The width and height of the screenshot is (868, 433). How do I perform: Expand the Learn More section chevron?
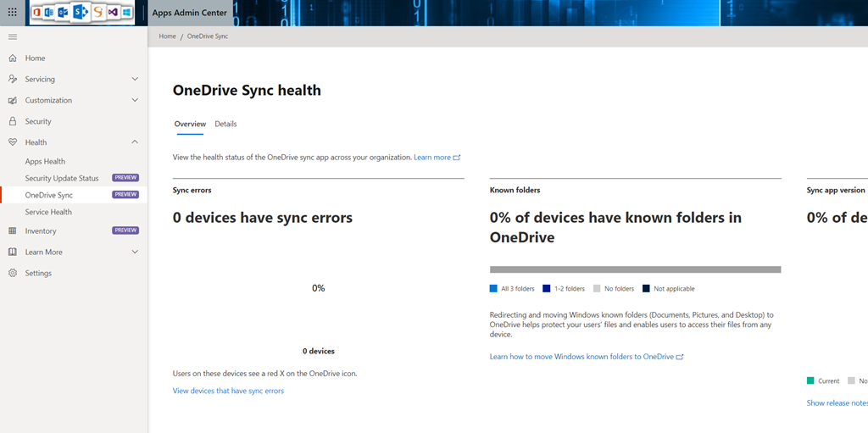click(135, 253)
